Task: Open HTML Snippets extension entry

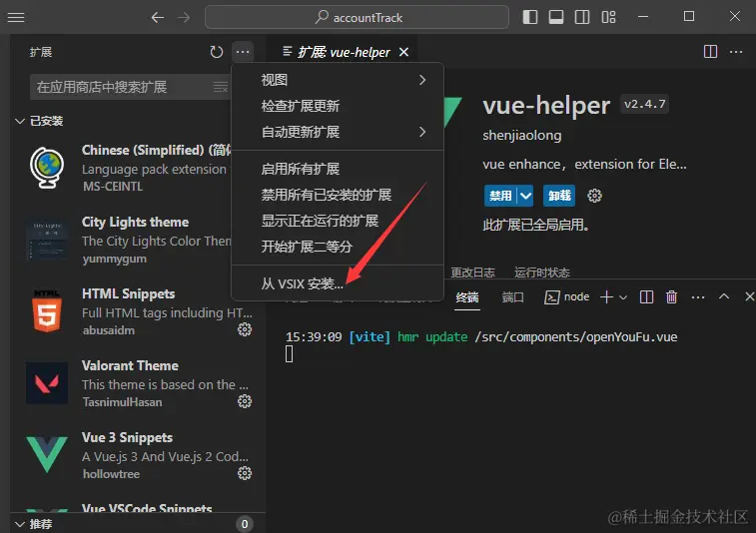Action: [x=138, y=311]
